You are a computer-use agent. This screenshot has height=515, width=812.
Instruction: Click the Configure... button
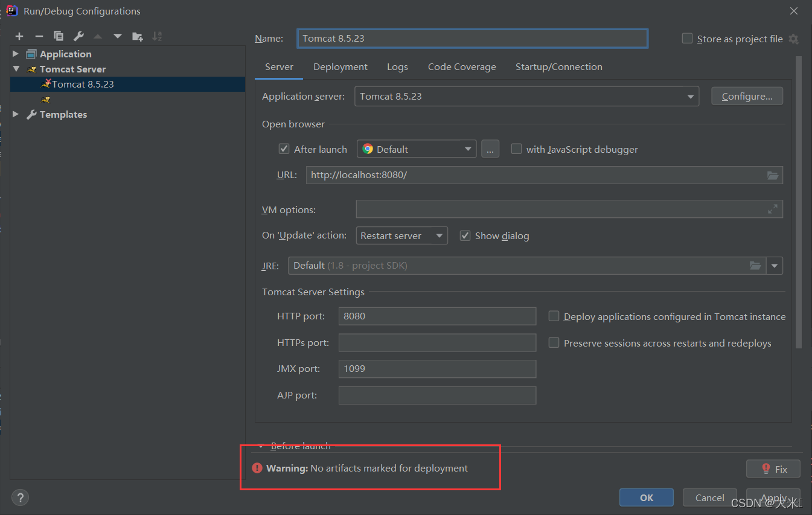(x=747, y=96)
